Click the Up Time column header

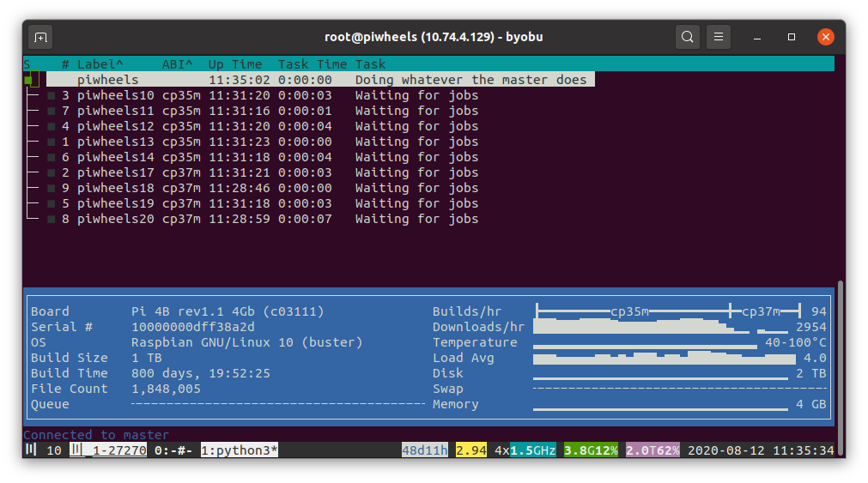tap(235, 64)
